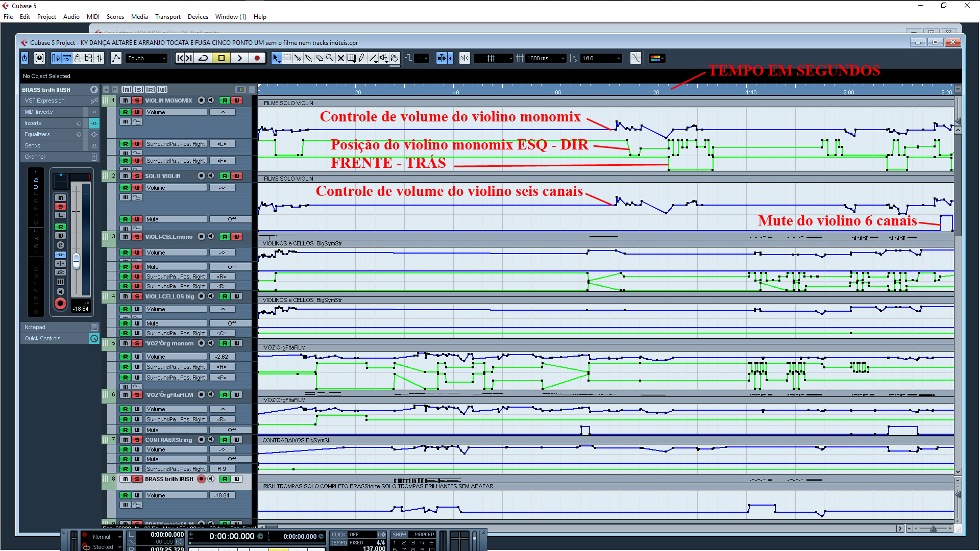
Task: Open the Notepad inspector section
Action: pos(35,327)
